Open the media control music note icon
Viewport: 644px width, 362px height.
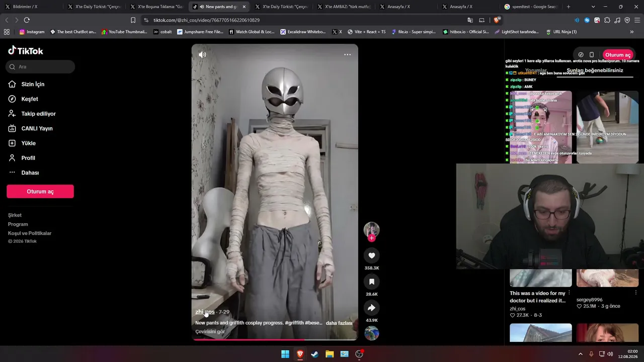pos(617,20)
